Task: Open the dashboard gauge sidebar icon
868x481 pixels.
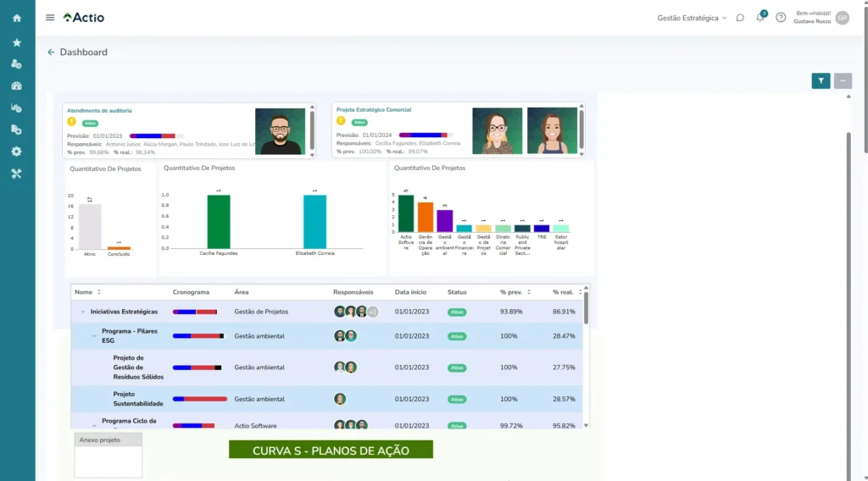Action: [x=17, y=86]
